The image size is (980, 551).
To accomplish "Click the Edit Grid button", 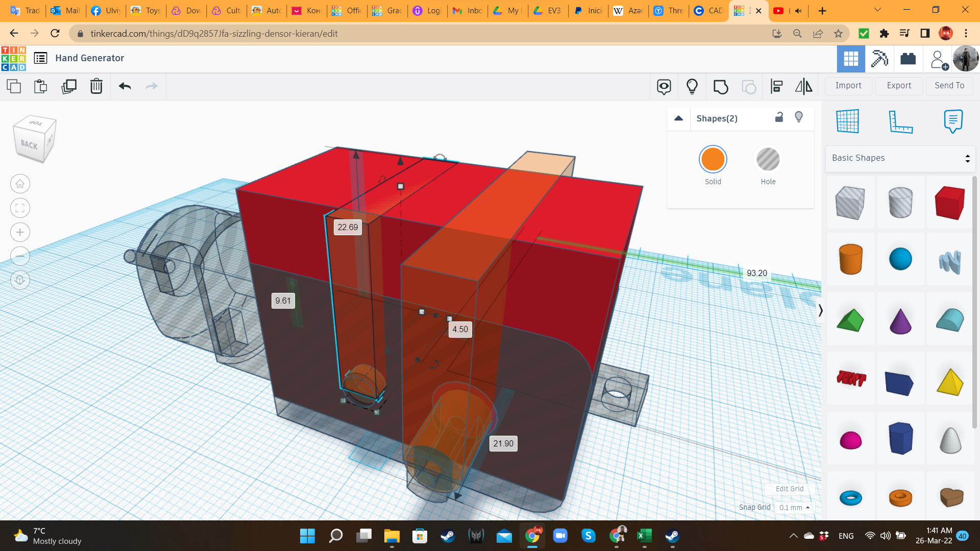I will (x=789, y=489).
